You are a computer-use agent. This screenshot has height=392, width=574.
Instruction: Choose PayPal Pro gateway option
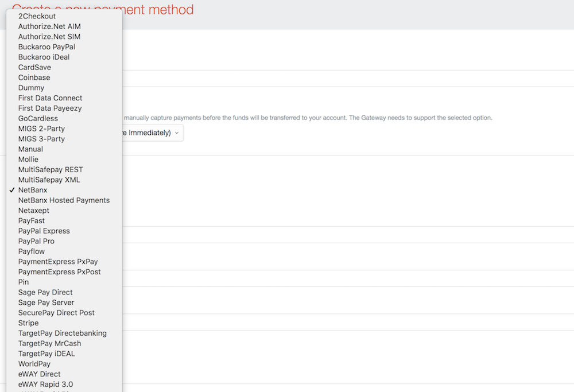coord(64,242)
